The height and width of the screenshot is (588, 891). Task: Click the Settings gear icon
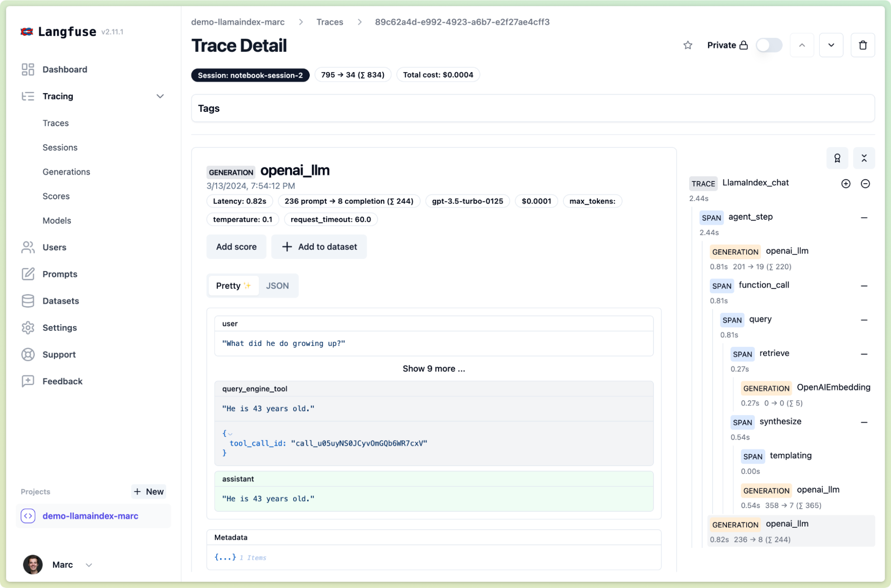click(28, 328)
